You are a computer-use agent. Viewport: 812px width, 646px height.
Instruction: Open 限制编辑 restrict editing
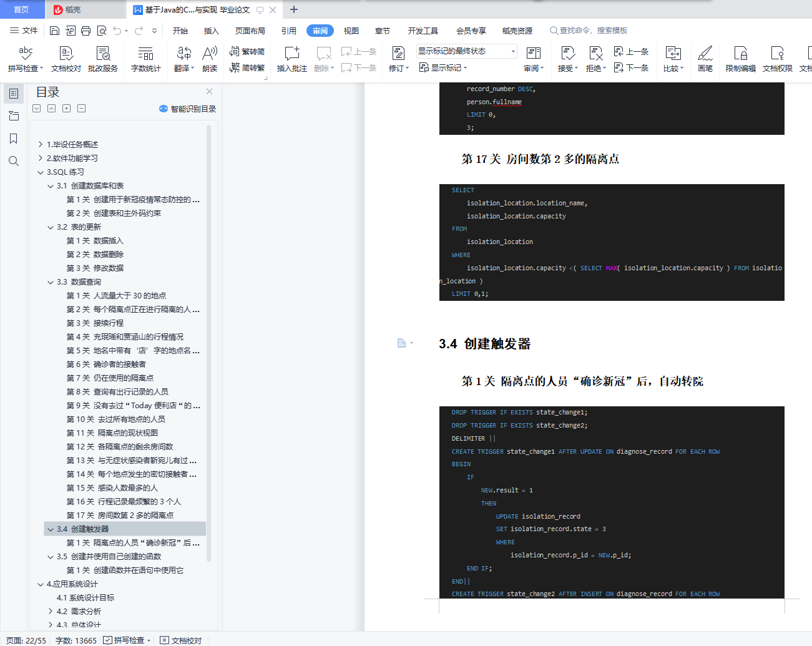[x=741, y=59]
